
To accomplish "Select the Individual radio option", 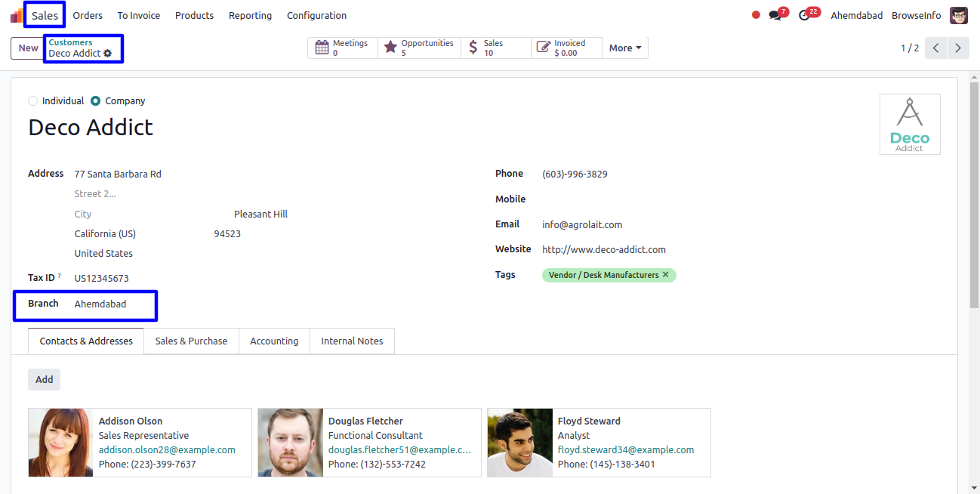I will [32, 101].
